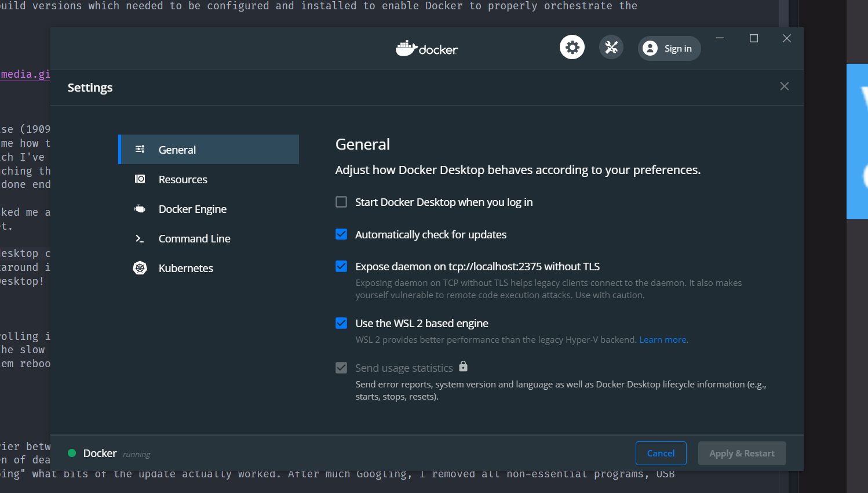The width and height of the screenshot is (868, 493).
Task: Click the General sliders icon
Action: [140, 149]
